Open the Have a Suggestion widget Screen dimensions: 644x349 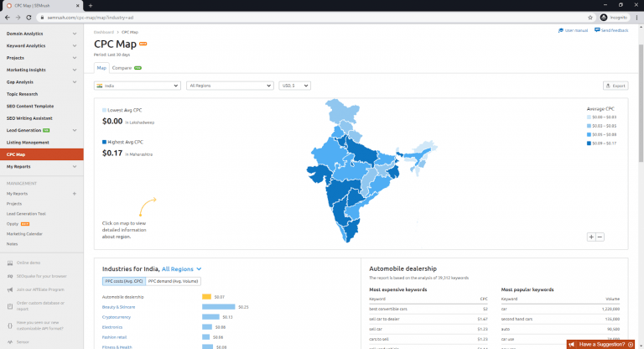tap(601, 345)
